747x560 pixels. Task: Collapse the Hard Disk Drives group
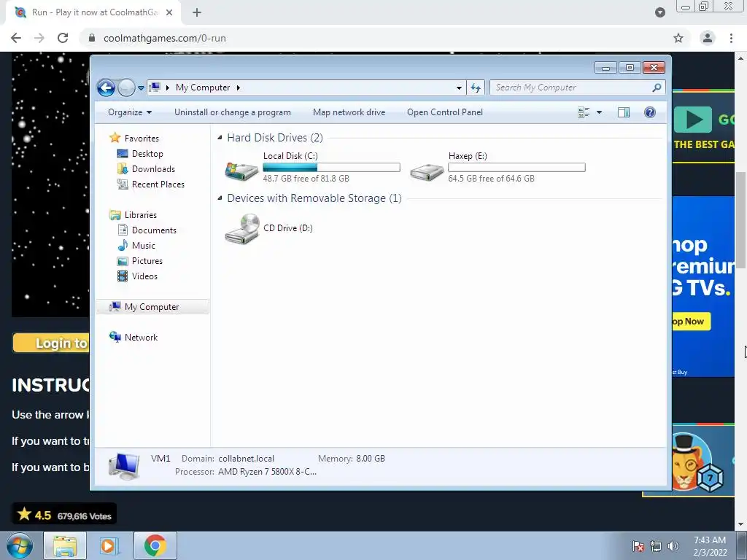click(x=220, y=138)
